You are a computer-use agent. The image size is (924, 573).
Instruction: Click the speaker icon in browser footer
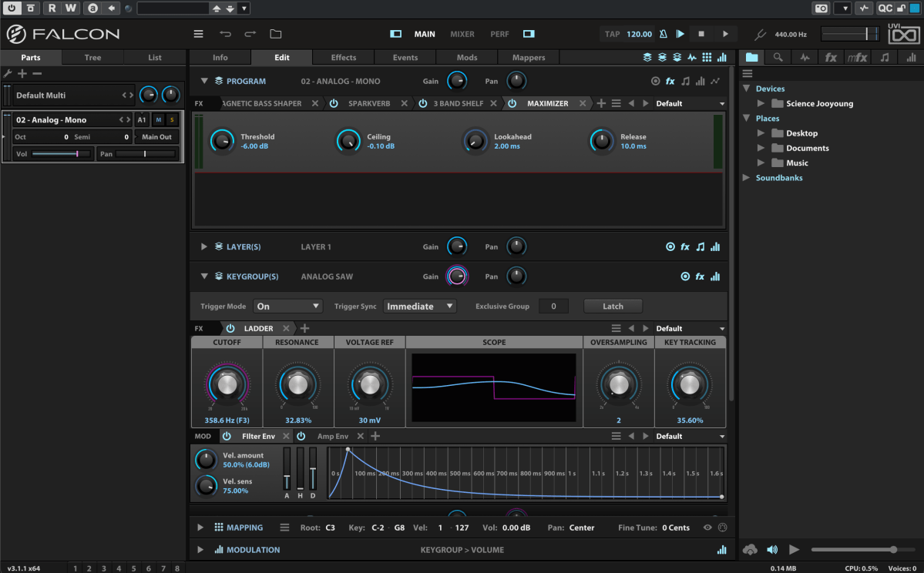coord(772,549)
